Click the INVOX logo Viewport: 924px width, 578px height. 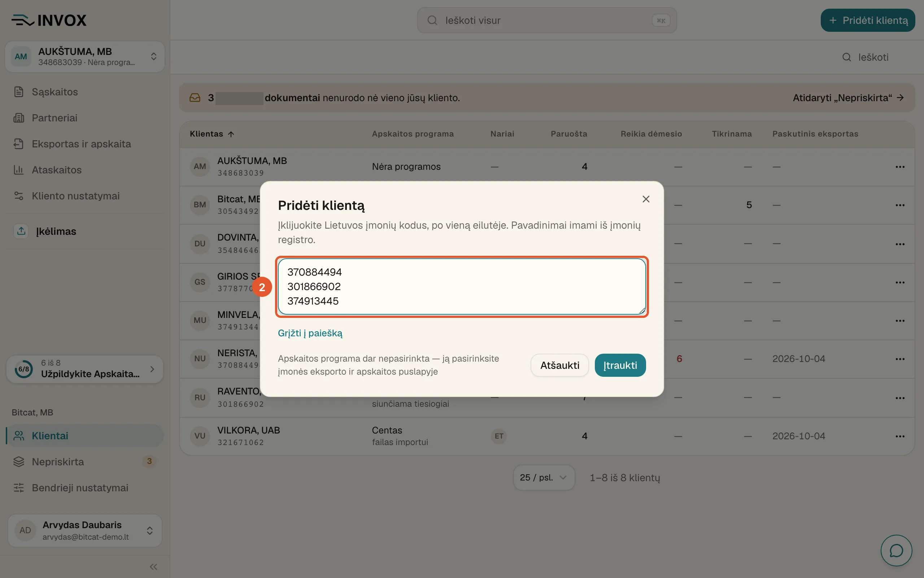(49, 20)
